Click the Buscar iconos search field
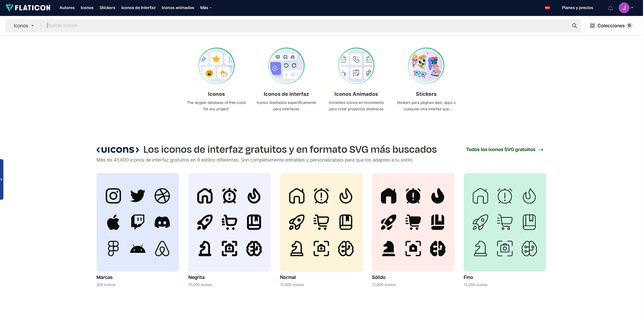 (135, 25)
